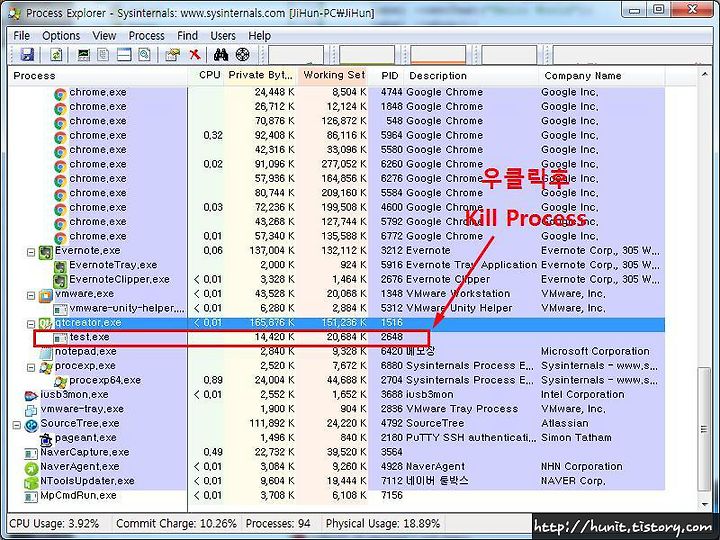Click the notepad.exe icon

coord(46,353)
